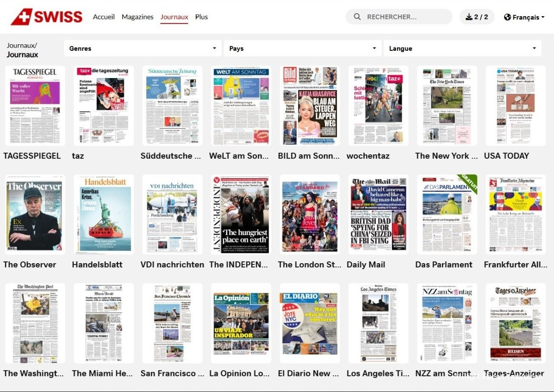This screenshot has height=392, width=554.
Task: Open the La Opinión cover
Action: [241, 324]
